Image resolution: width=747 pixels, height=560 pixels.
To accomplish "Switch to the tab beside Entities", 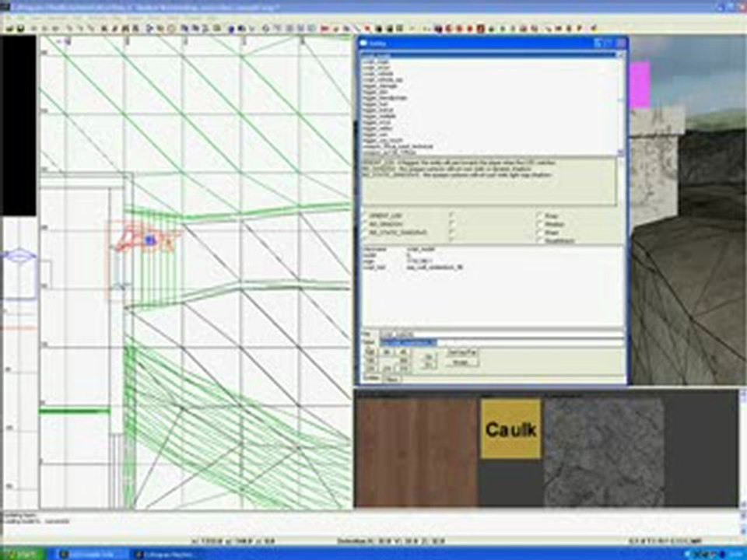I will pos(392,379).
